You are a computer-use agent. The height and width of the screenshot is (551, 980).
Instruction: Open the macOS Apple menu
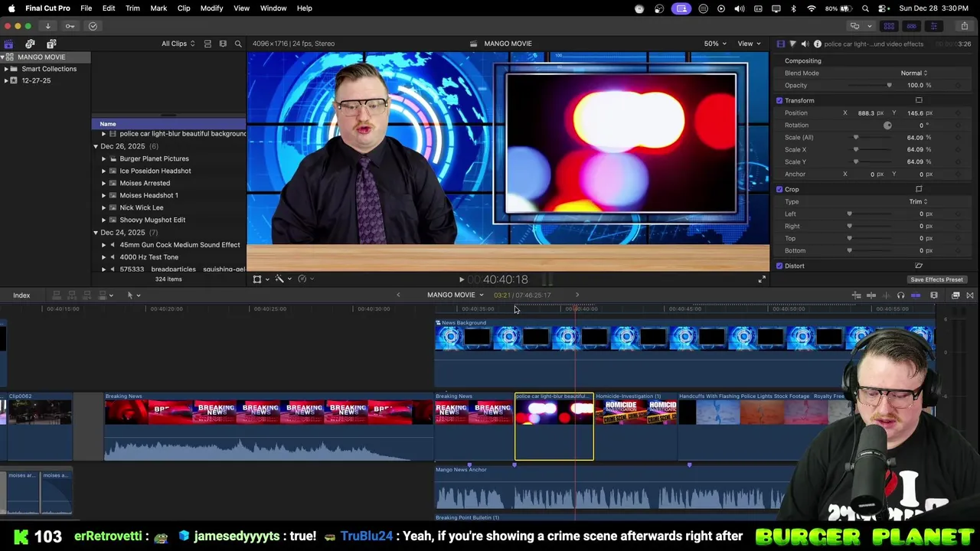(x=11, y=8)
